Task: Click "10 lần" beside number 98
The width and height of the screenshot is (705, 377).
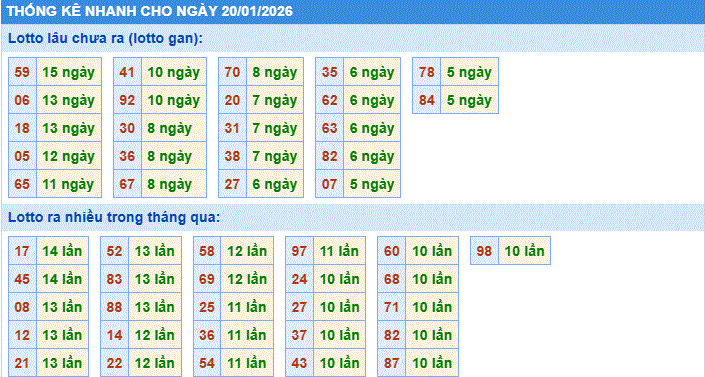Action: coord(524,251)
